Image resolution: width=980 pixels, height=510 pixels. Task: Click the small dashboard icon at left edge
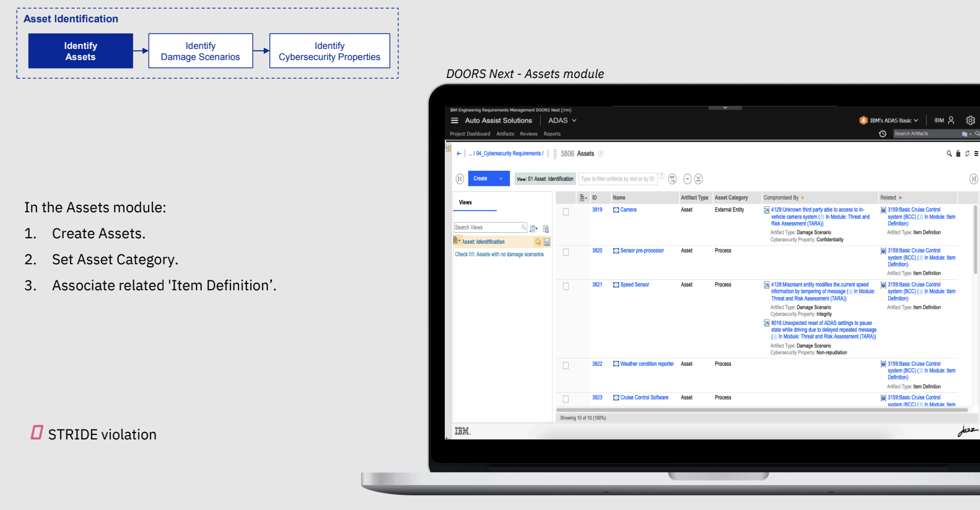coord(448,149)
